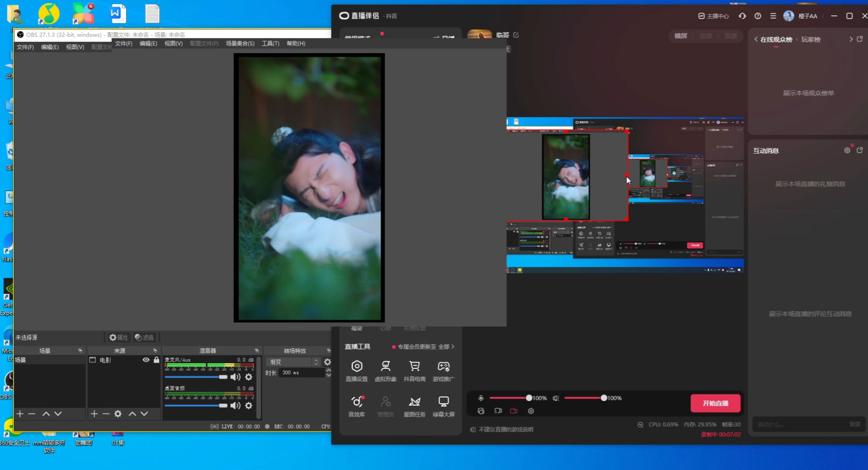This screenshot has width=868, height=470.
Task: Switch to the 玩家榜 tab
Action: click(x=811, y=40)
